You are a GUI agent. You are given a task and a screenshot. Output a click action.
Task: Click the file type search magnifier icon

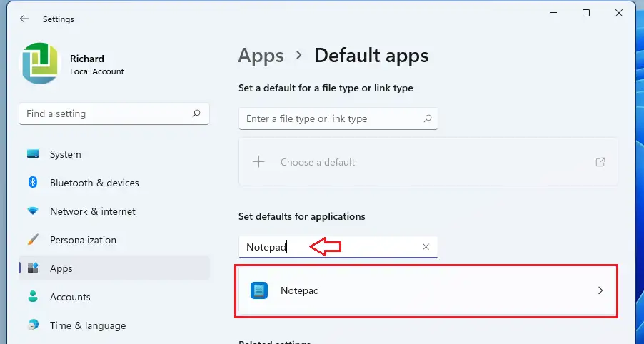click(427, 118)
